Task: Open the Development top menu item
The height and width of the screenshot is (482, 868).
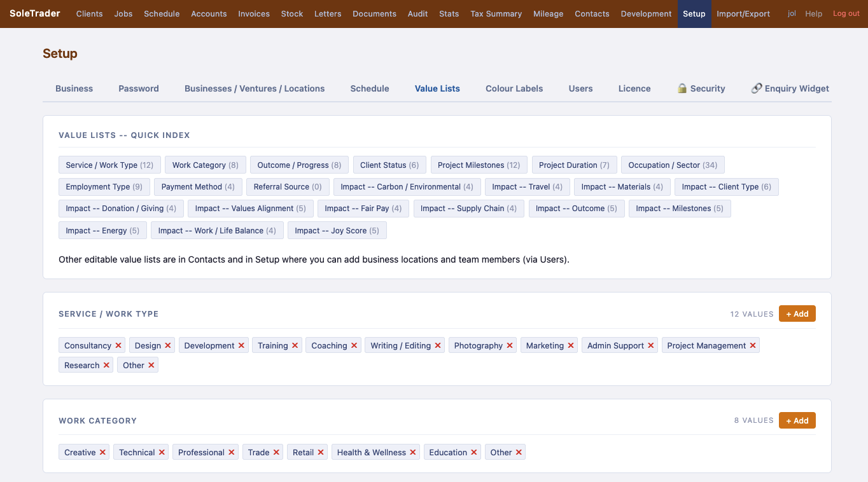Action: click(647, 13)
